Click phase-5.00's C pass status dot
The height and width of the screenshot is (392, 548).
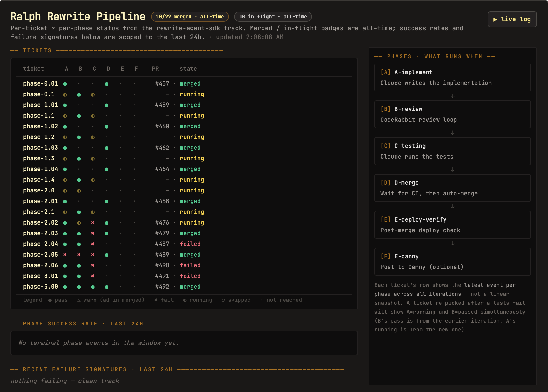coord(93,287)
